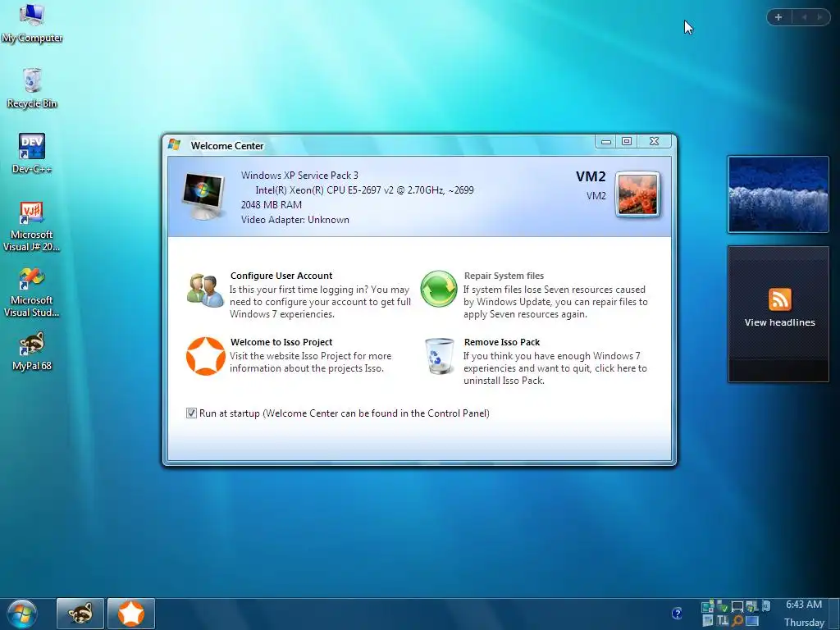Click the computer monitor system info icon
The image size is (840, 630).
203,196
